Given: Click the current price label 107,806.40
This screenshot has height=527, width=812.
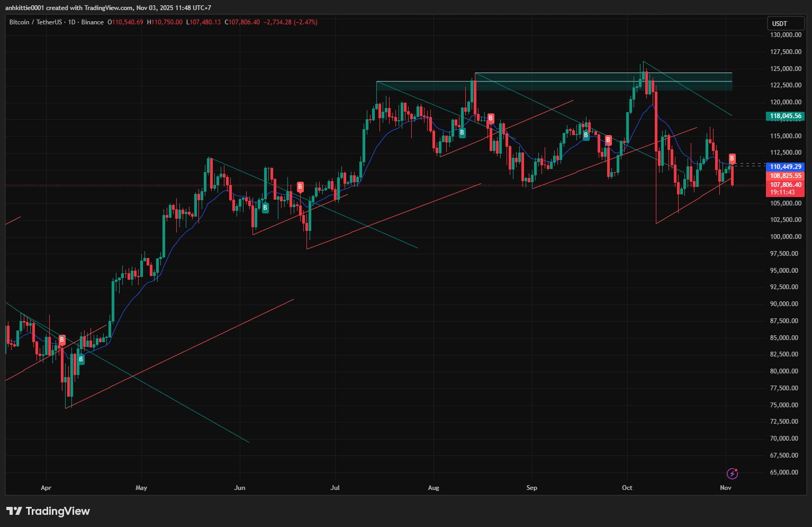Looking at the screenshot, I should tap(785, 185).
